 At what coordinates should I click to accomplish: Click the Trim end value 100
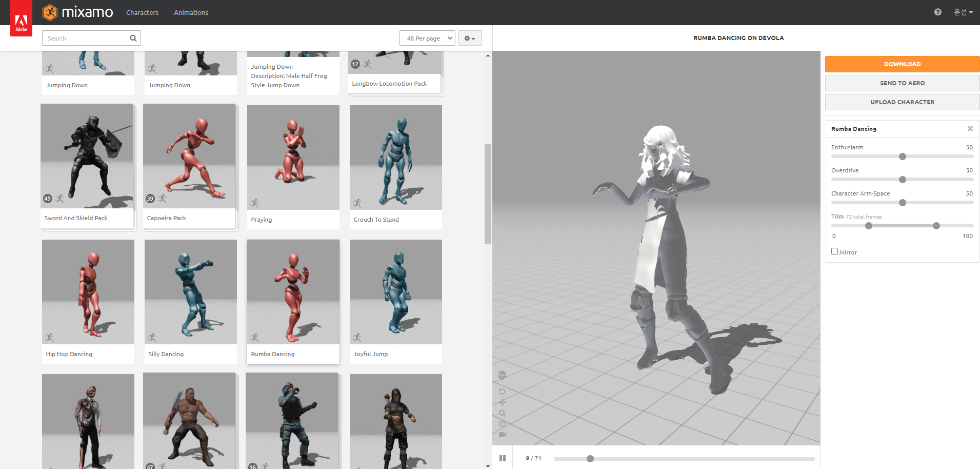click(x=968, y=236)
